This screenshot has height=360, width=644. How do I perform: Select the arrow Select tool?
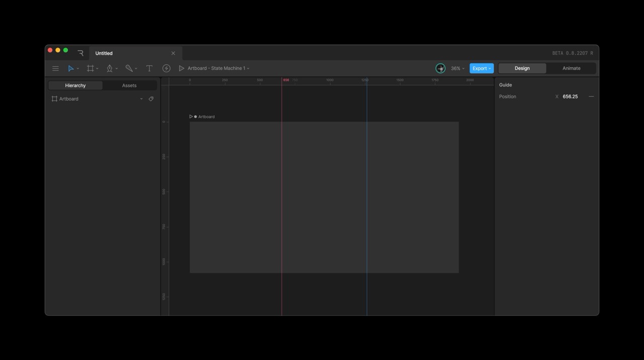(x=71, y=68)
